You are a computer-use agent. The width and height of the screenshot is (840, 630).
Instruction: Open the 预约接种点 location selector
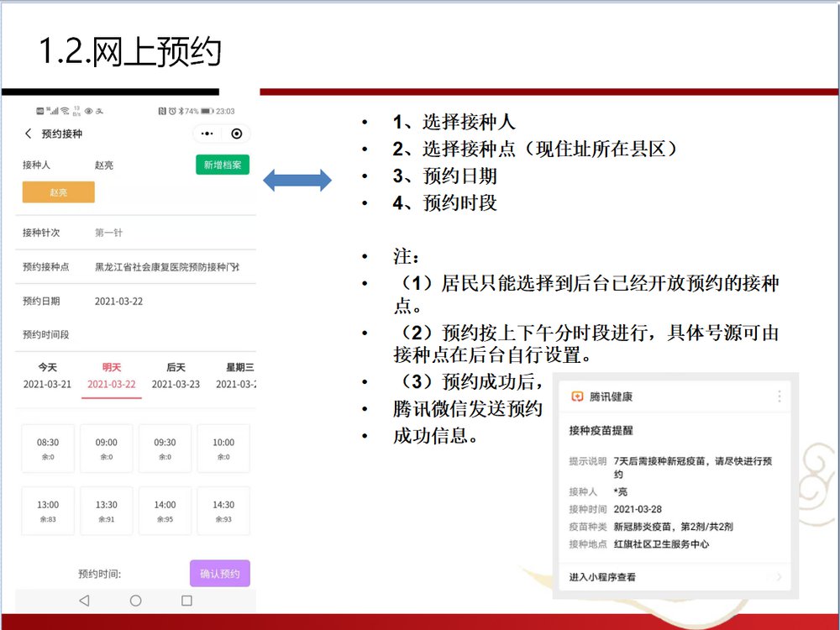click(x=134, y=267)
